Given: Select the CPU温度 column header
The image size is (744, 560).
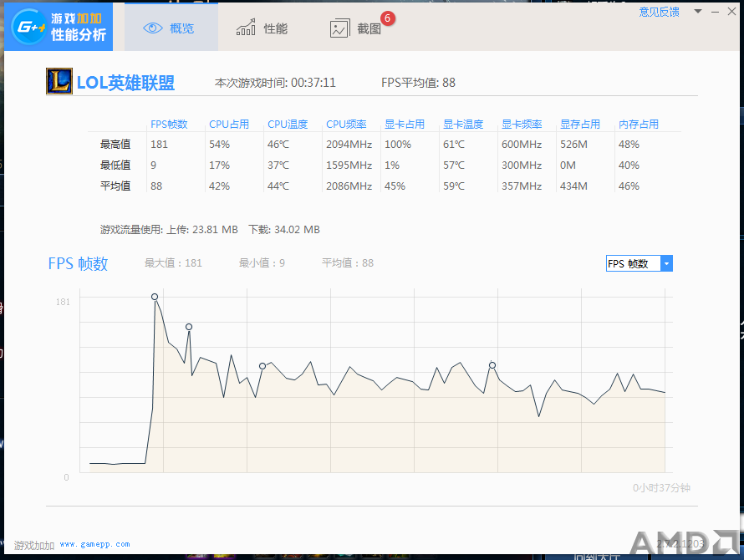Looking at the screenshot, I should coord(288,125).
